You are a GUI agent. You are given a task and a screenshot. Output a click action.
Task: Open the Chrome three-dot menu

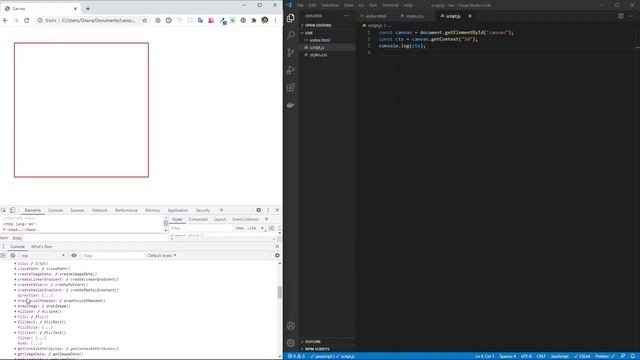276,20
